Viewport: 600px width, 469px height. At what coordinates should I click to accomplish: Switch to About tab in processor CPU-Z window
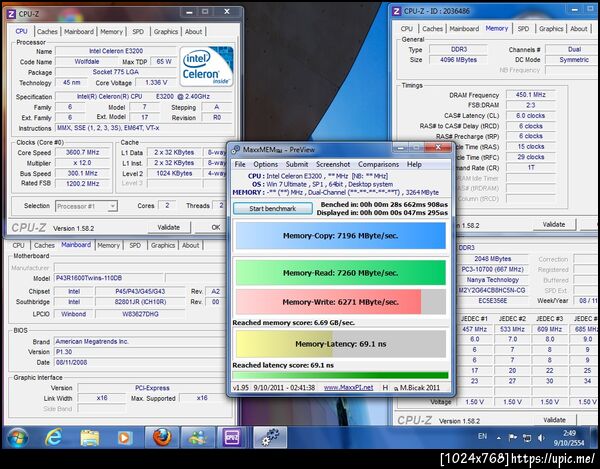tap(194, 31)
